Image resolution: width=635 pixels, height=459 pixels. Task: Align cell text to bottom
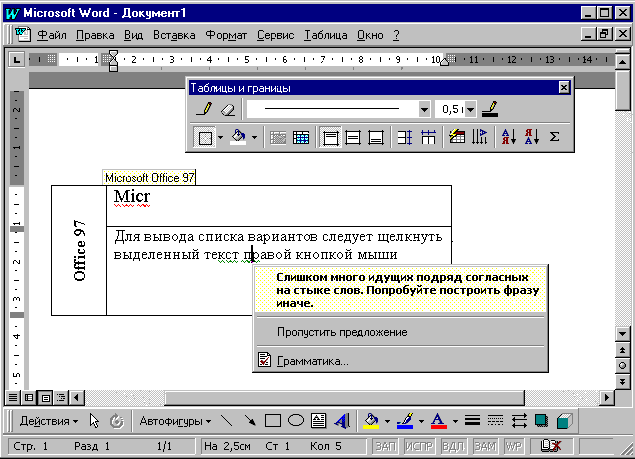376,138
